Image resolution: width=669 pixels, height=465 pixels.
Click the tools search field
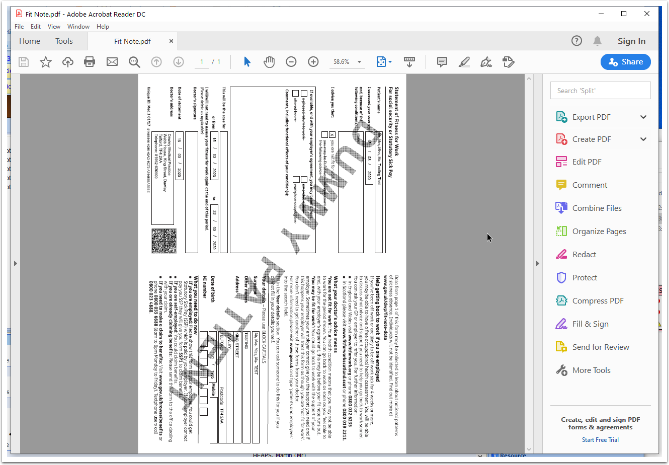(600, 90)
